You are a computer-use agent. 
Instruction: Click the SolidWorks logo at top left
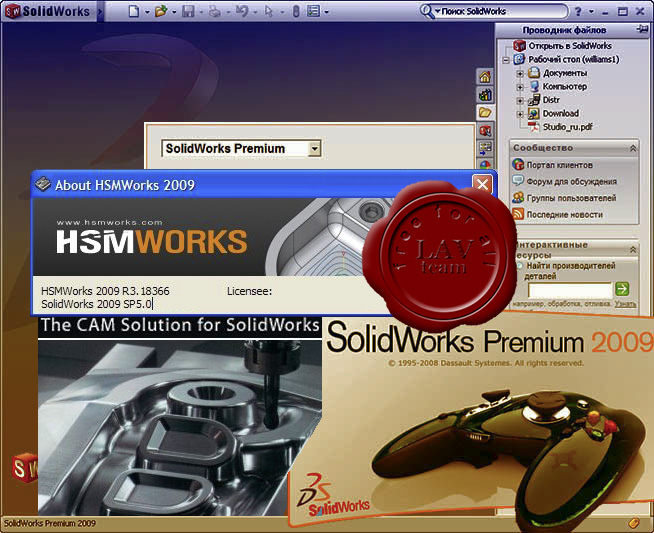click(x=48, y=11)
